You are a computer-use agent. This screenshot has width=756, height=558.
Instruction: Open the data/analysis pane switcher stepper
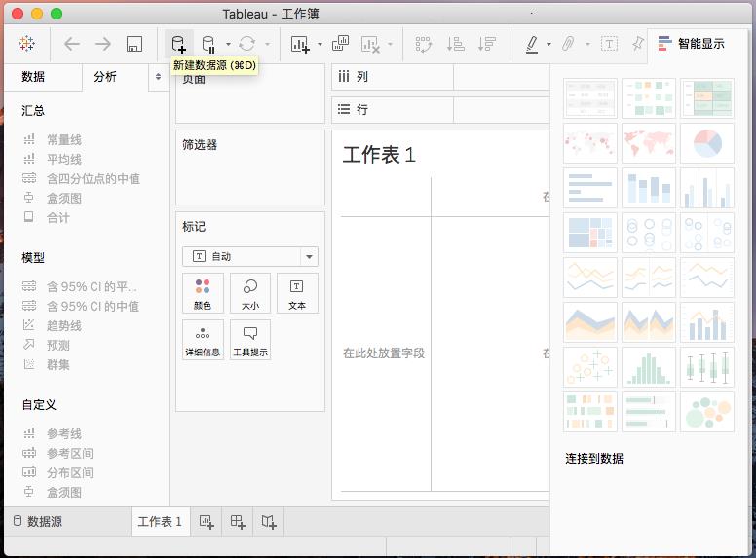158,77
